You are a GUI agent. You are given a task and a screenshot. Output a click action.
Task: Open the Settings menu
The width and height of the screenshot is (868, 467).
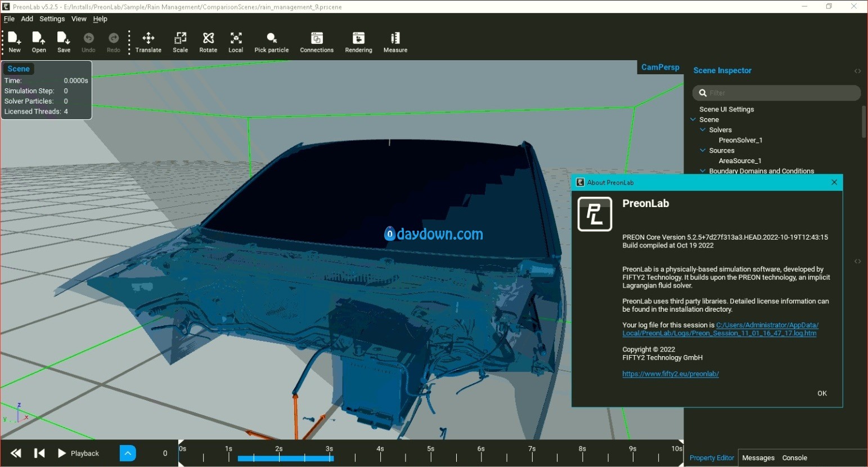point(52,19)
